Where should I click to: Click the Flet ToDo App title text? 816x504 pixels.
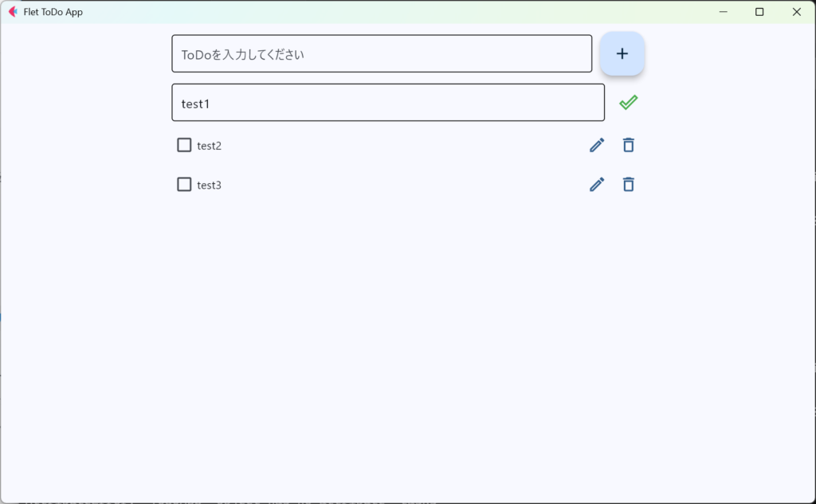coord(53,12)
